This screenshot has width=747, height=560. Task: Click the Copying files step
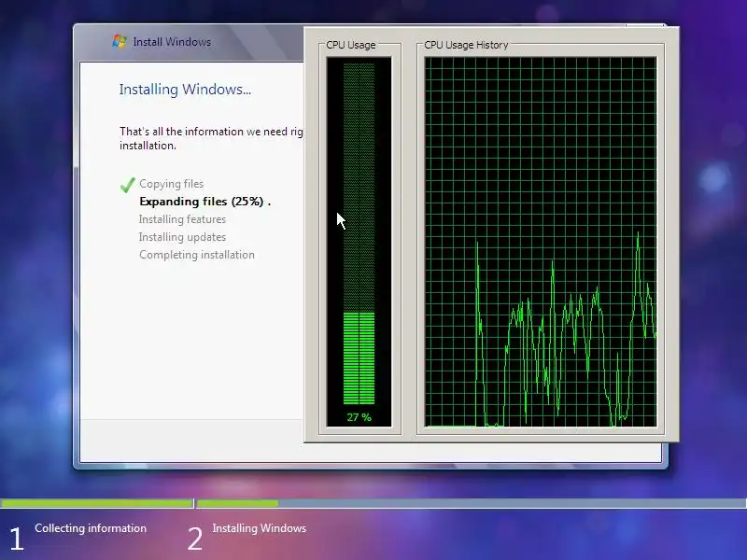click(171, 184)
